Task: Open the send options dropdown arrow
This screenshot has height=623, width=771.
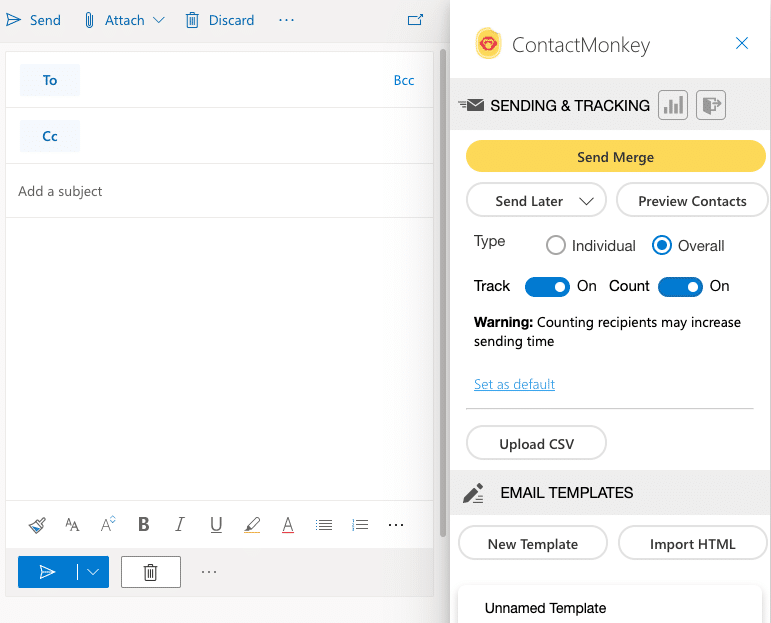Action: click(x=93, y=572)
